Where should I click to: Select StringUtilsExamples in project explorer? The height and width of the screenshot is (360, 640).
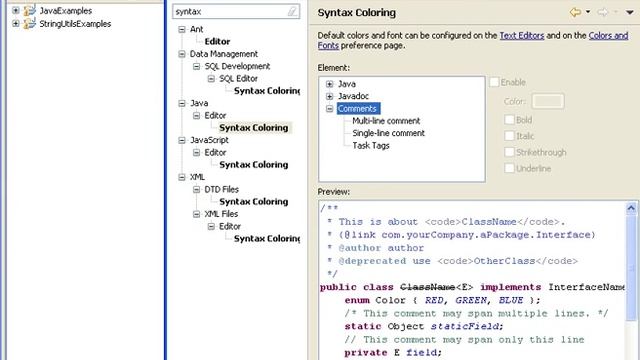tap(75, 24)
